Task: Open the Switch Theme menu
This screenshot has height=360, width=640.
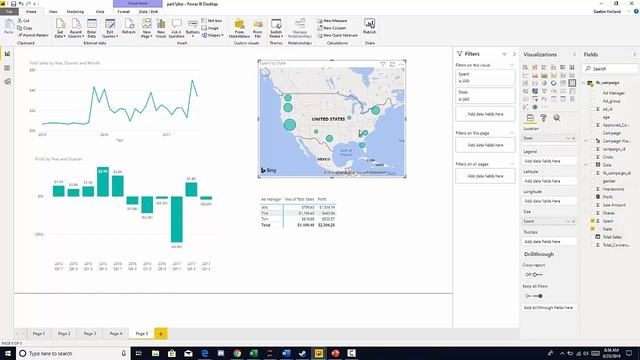Action: click(276, 28)
